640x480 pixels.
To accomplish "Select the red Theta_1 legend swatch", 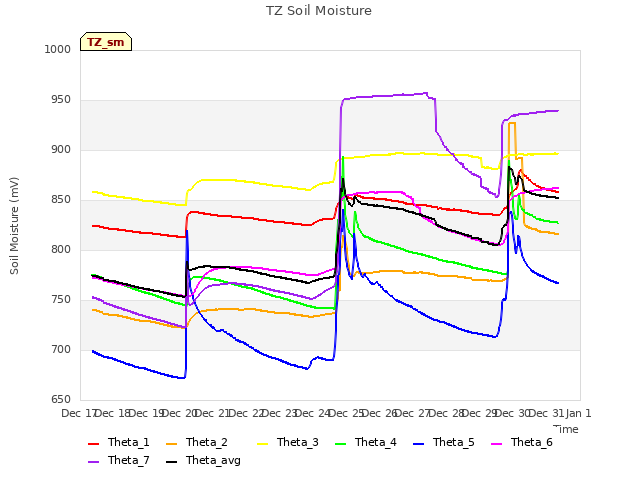I will pyautogui.click(x=93, y=444).
